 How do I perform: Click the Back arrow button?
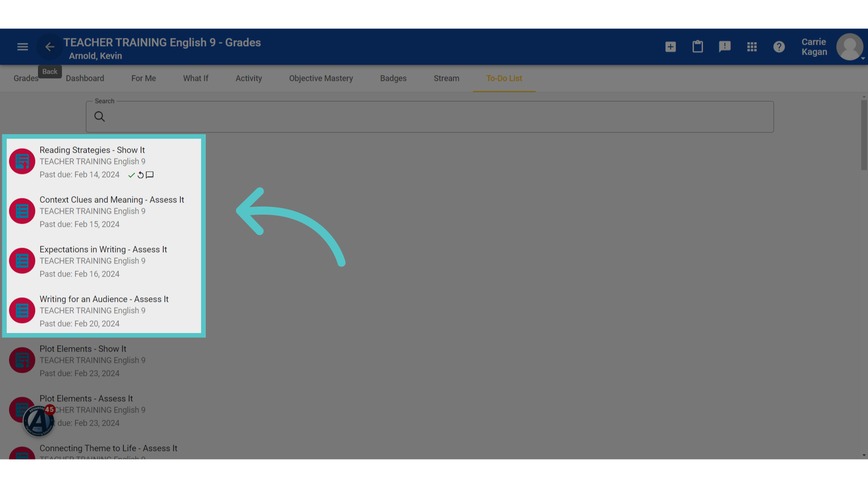pyautogui.click(x=50, y=47)
